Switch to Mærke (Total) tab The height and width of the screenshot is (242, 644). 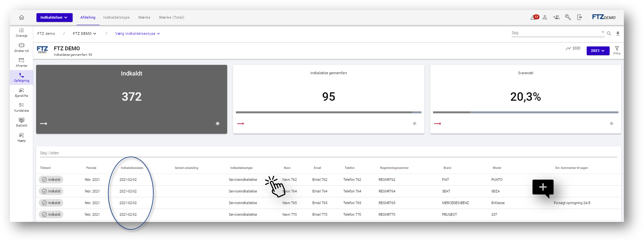(172, 17)
